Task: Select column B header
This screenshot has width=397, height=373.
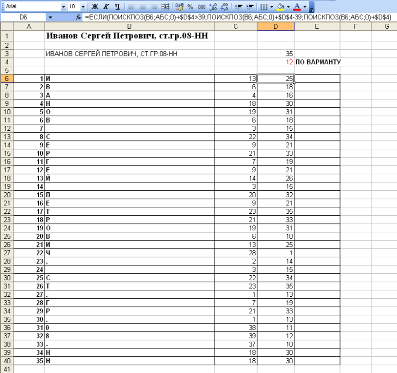Action: click(129, 26)
